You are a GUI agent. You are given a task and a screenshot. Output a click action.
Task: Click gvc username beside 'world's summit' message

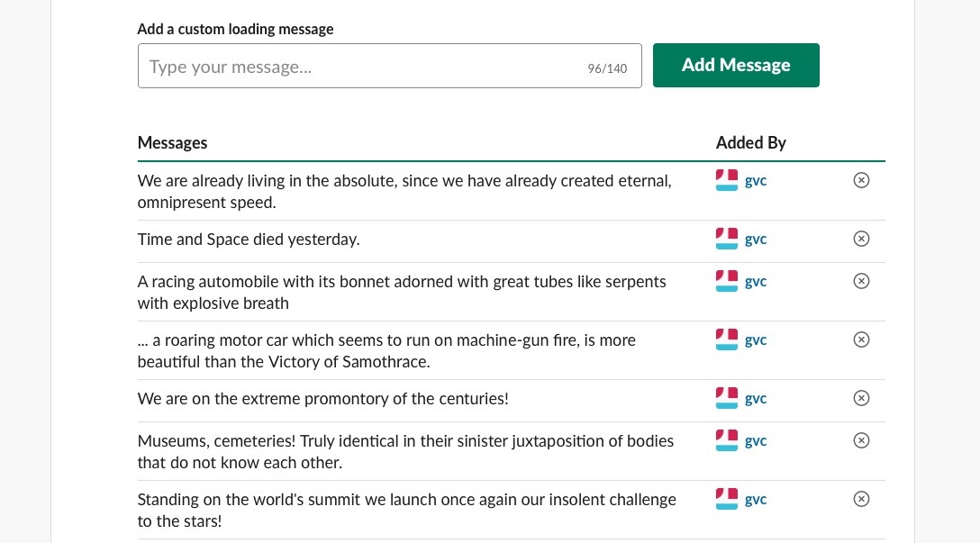click(756, 499)
